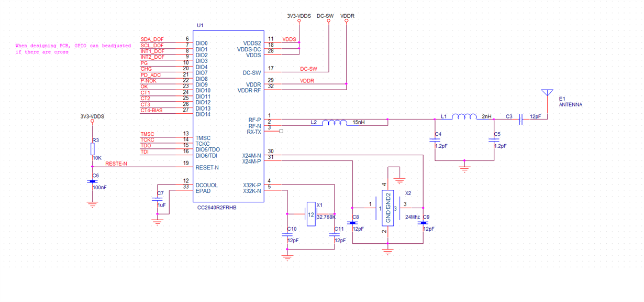This screenshot has width=644, height=302.
Task: Click ground symbol under C4-C5 filter
Action: click(x=464, y=168)
